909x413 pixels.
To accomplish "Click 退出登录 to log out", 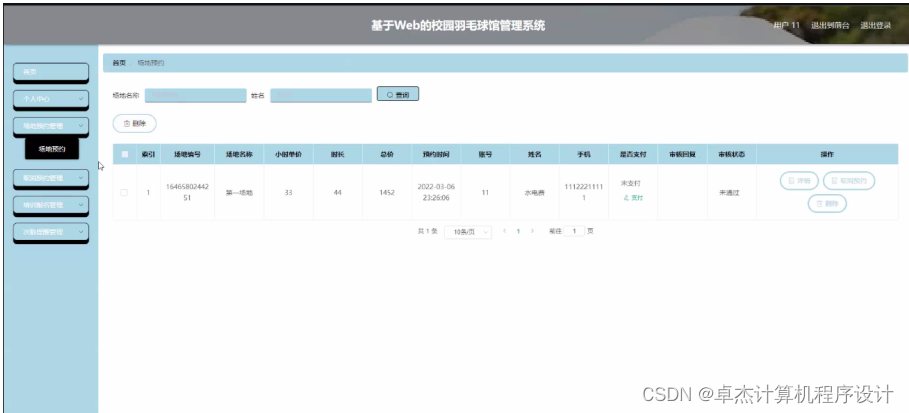I will click(875, 26).
